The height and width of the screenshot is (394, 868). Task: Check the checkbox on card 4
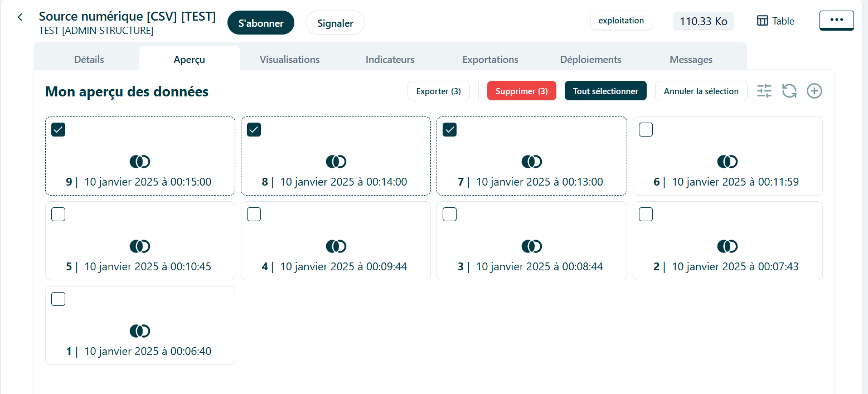(254, 214)
